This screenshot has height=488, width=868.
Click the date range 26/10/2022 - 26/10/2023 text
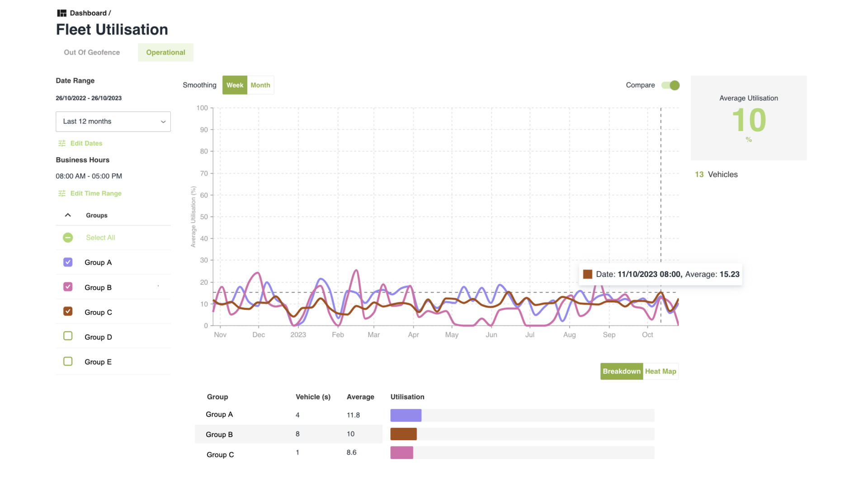point(89,98)
